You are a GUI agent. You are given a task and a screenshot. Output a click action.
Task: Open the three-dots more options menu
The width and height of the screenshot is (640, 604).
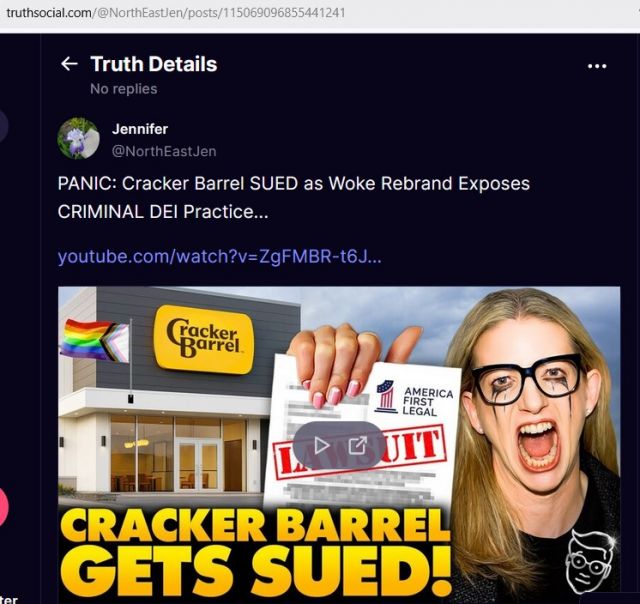597,66
